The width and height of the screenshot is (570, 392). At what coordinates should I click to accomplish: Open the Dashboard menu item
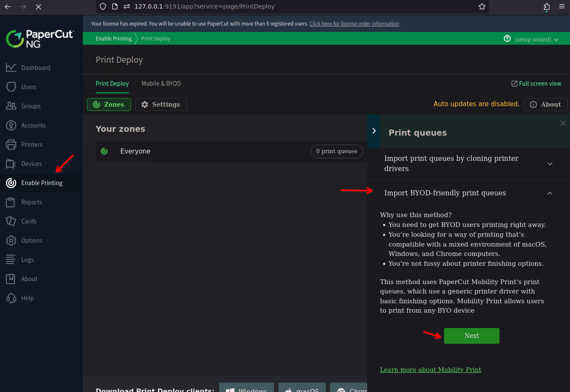36,67
